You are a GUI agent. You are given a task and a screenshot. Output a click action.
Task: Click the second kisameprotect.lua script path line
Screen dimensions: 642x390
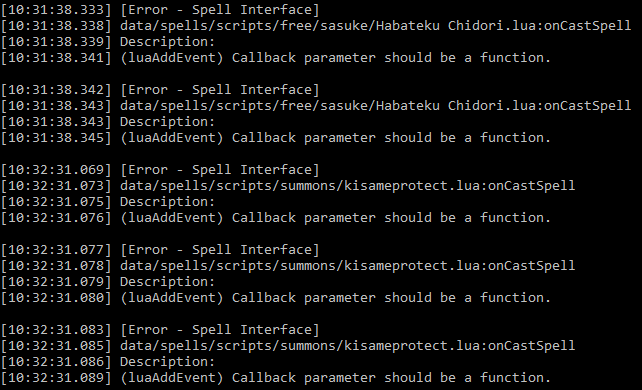click(348, 266)
